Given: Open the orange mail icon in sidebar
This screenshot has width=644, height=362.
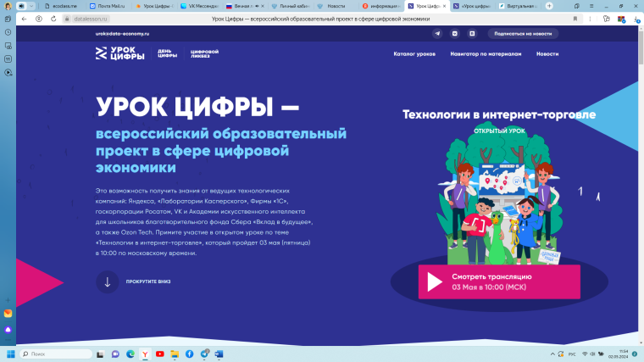Looking at the screenshot, I should [8, 314].
